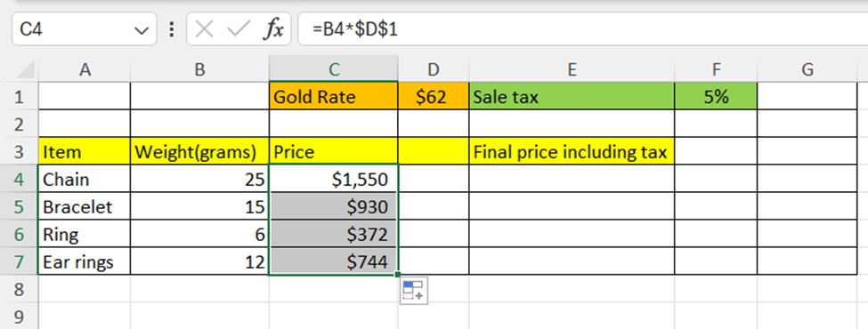Select the Final price including tax header cell

pyautogui.click(x=572, y=151)
